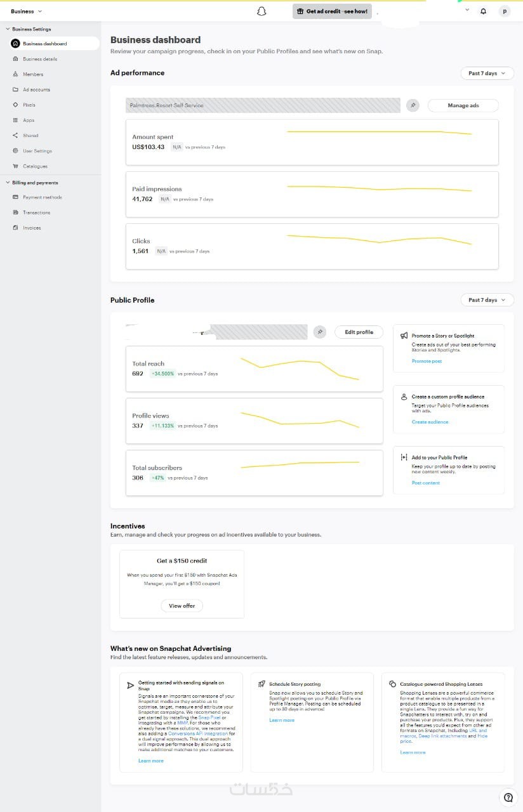Follow the Promote post link
The height and width of the screenshot is (812, 523).
[x=427, y=361]
